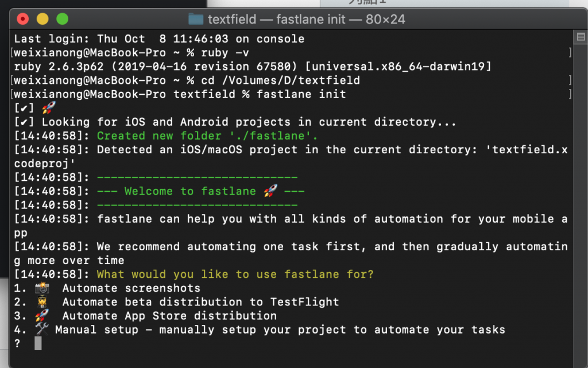588x368 pixels.
Task: Click the green 'Created new folder' message
Action: tap(207, 136)
